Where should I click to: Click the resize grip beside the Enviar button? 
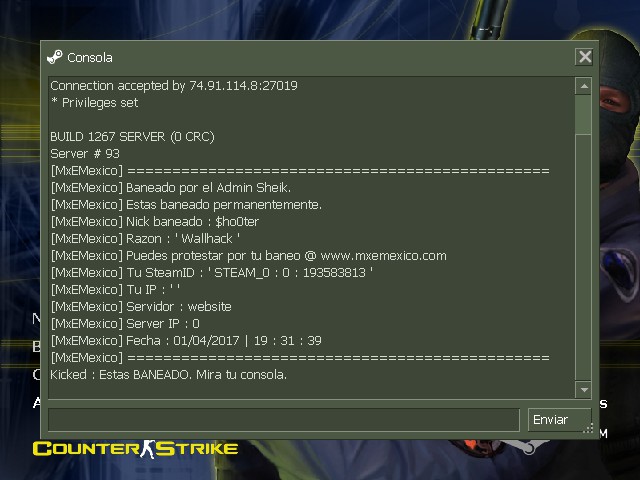pos(588,428)
